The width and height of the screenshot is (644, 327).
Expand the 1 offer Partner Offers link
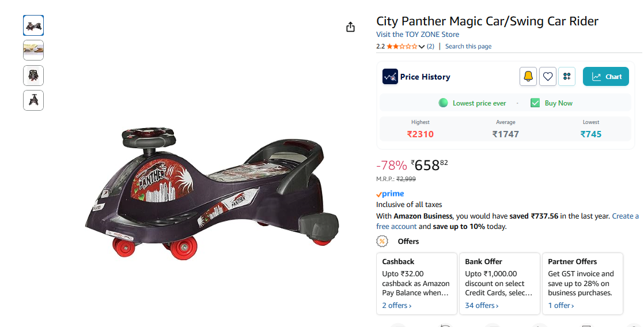[561, 306]
